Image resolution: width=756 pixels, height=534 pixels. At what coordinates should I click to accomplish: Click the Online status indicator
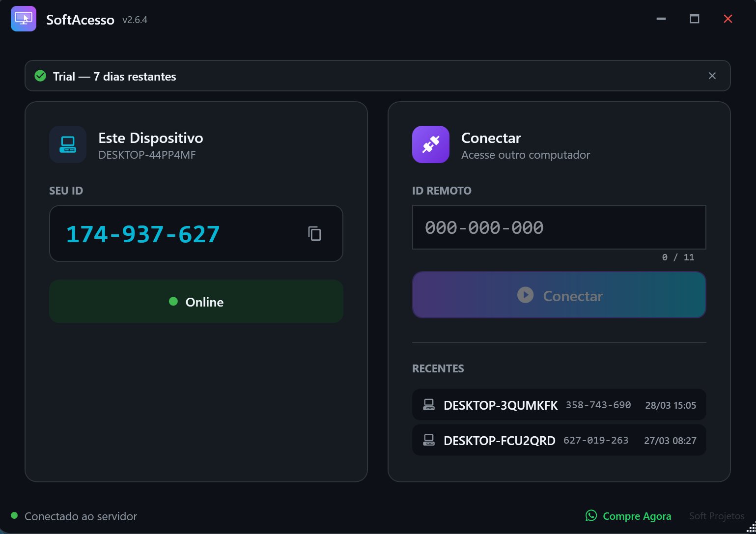[196, 302]
